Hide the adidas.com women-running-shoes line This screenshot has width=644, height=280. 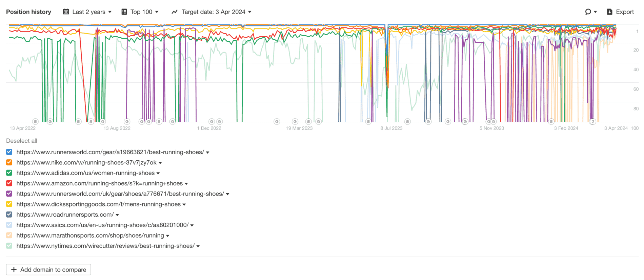9,173
